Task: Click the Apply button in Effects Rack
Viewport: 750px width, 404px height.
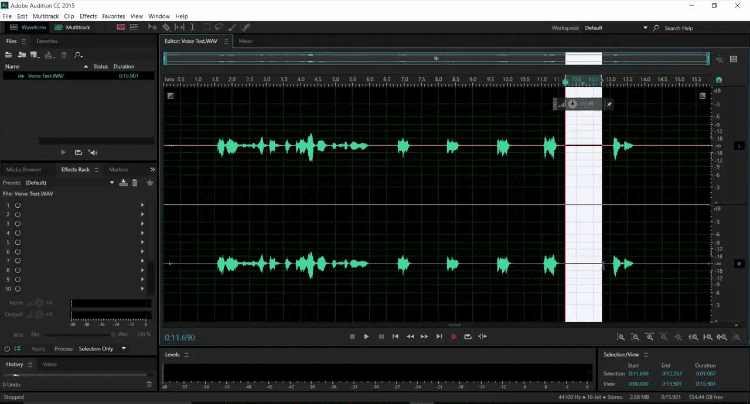Action: pyautogui.click(x=38, y=349)
